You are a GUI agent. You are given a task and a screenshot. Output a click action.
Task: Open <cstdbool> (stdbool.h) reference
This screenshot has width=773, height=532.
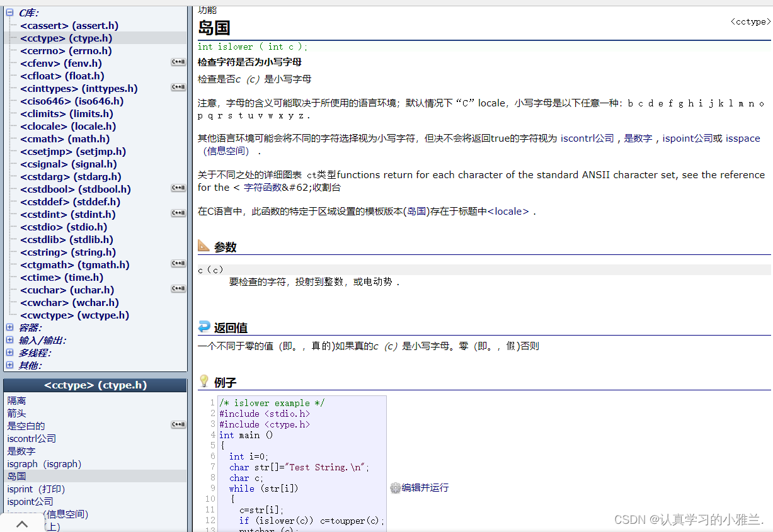point(76,190)
